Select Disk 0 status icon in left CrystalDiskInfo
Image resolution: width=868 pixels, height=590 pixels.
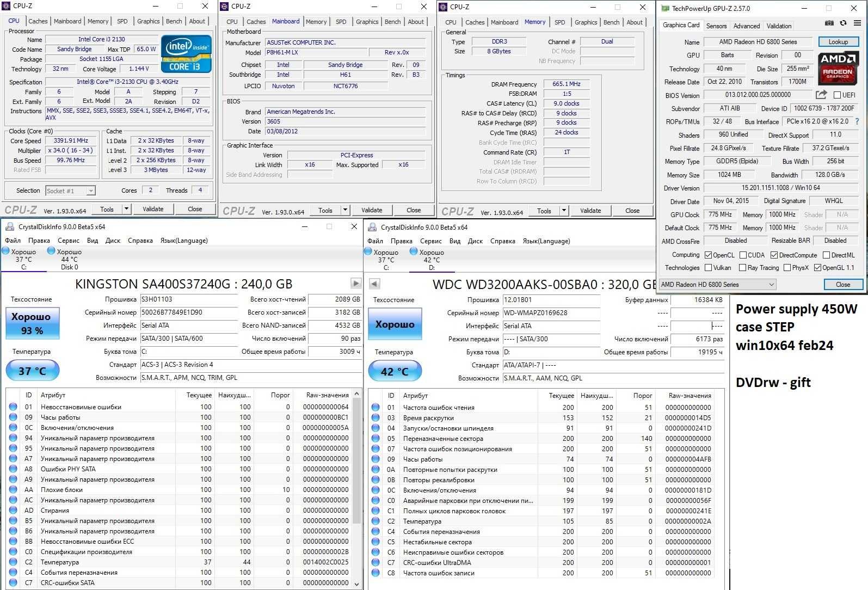coord(51,251)
